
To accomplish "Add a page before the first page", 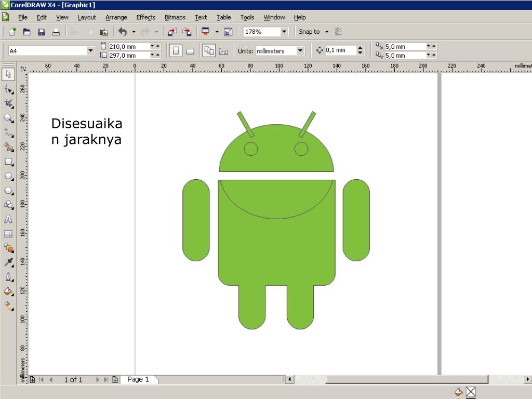I will click(33, 380).
